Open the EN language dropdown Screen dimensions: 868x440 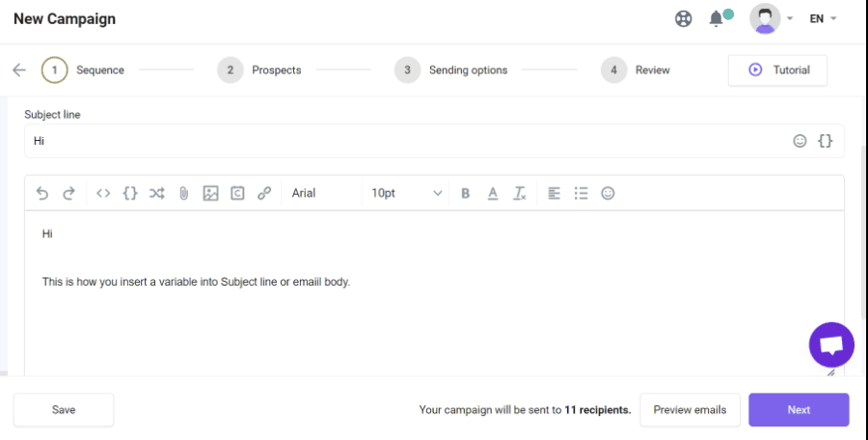(x=823, y=18)
